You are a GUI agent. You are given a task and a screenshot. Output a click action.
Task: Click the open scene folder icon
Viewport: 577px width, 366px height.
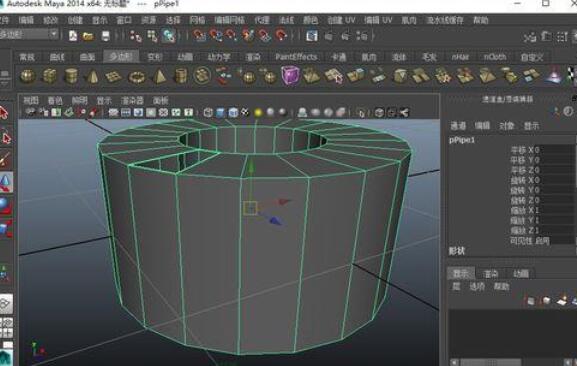88,36
